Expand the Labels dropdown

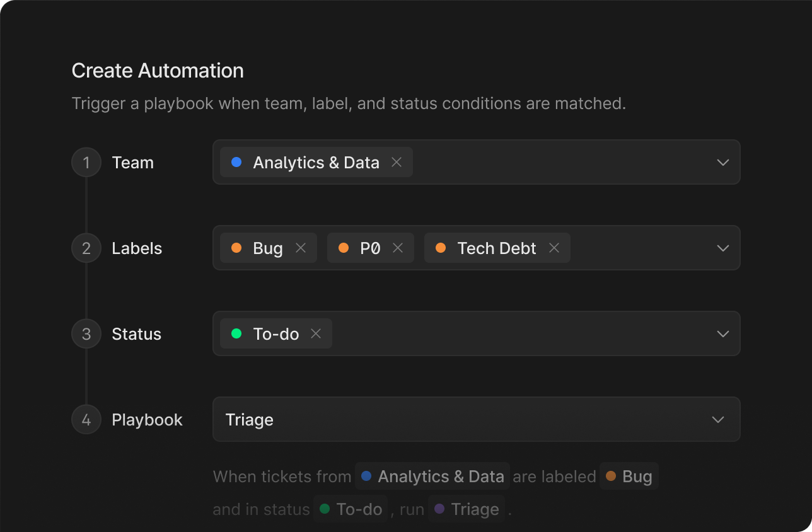coord(722,248)
